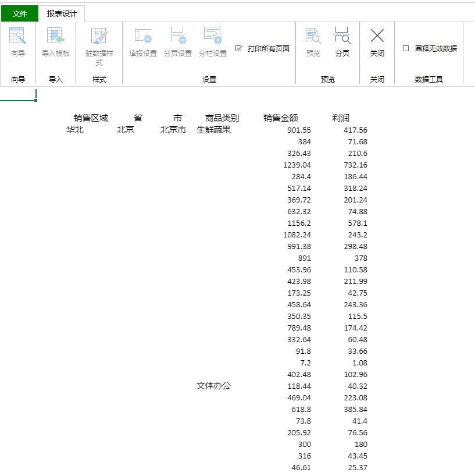The height and width of the screenshot is (476, 475).
Task: Select sales amount cell 384
Action: 305,141
